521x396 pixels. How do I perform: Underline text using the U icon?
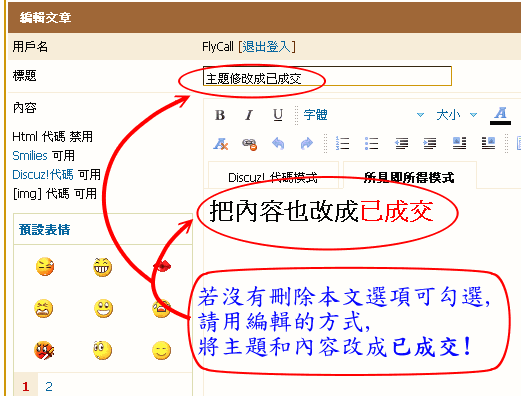pyautogui.click(x=278, y=115)
